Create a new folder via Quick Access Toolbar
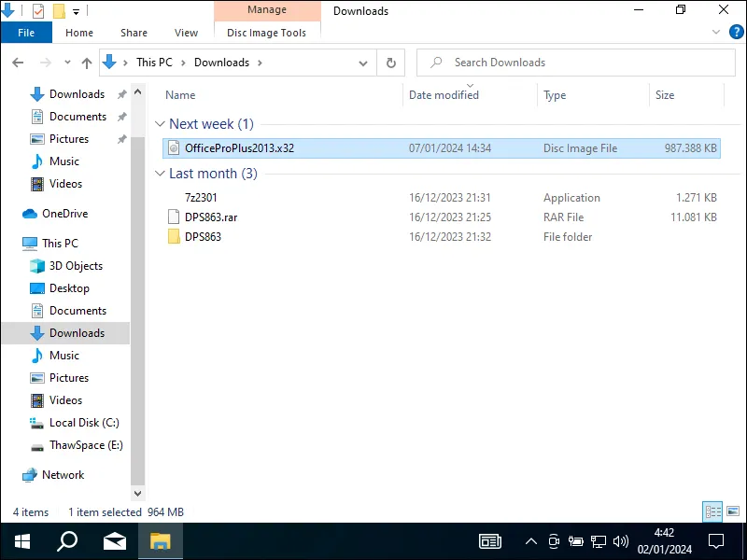This screenshot has width=747, height=560. [59, 10]
